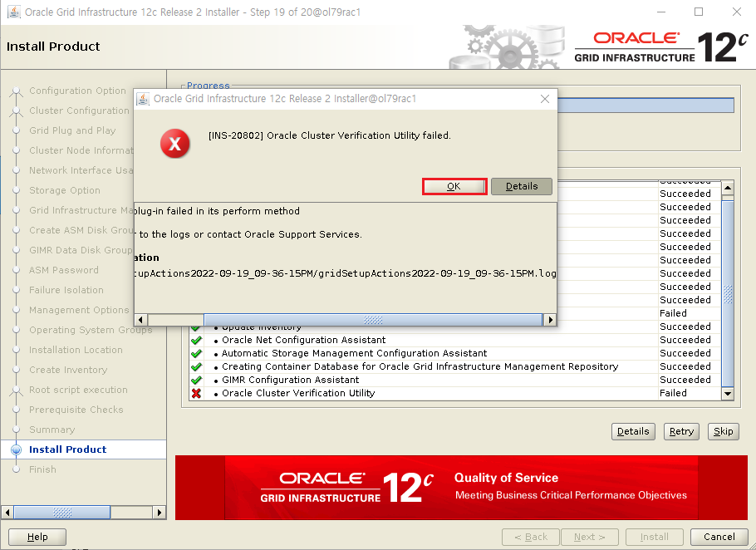Cancel the Grid Infrastructure installation

(719, 537)
